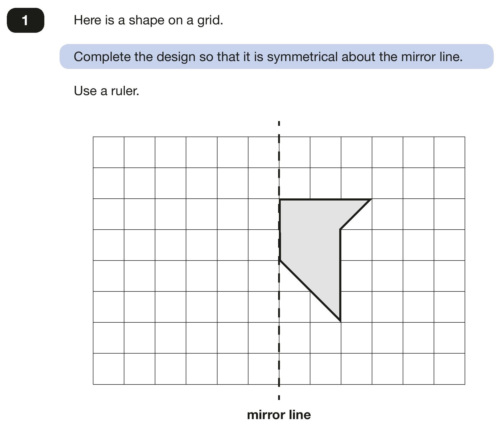Click the blue instruction banner text
Viewport: 504px width, 428px height.
(x=268, y=57)
